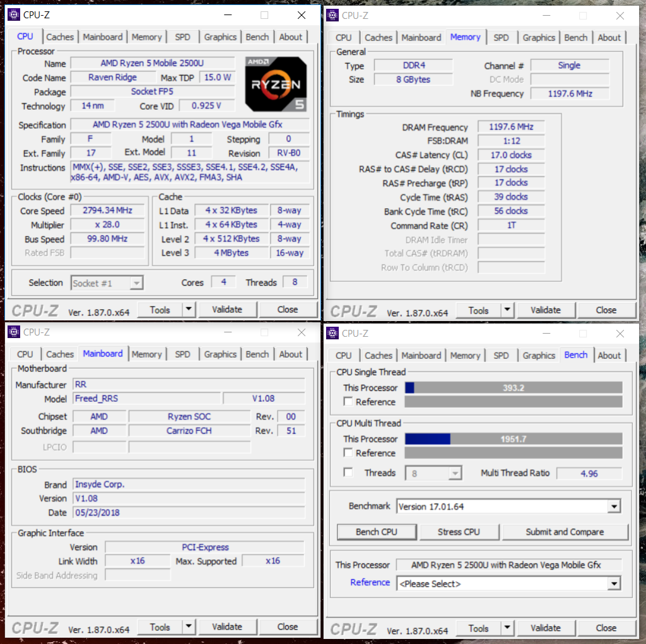
Task: Open the Graphics tab in the Mainboard window
Action: (x=220, y=354)
